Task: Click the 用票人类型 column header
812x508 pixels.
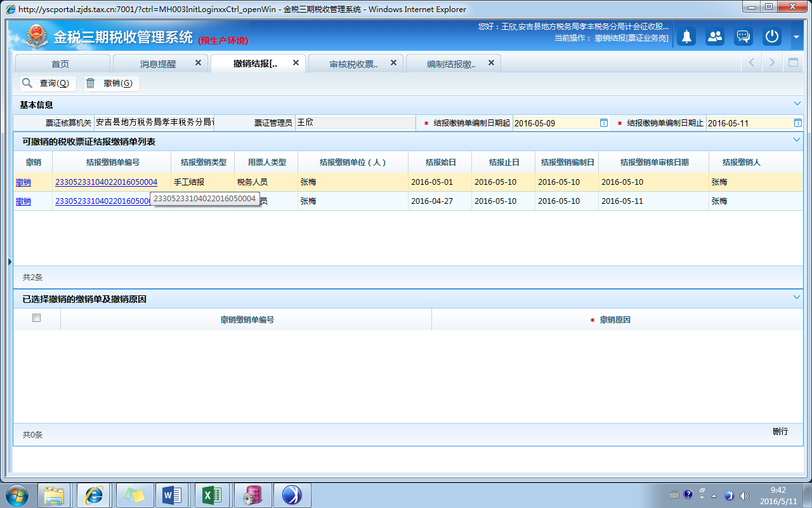Action: [x=267, y=163]
